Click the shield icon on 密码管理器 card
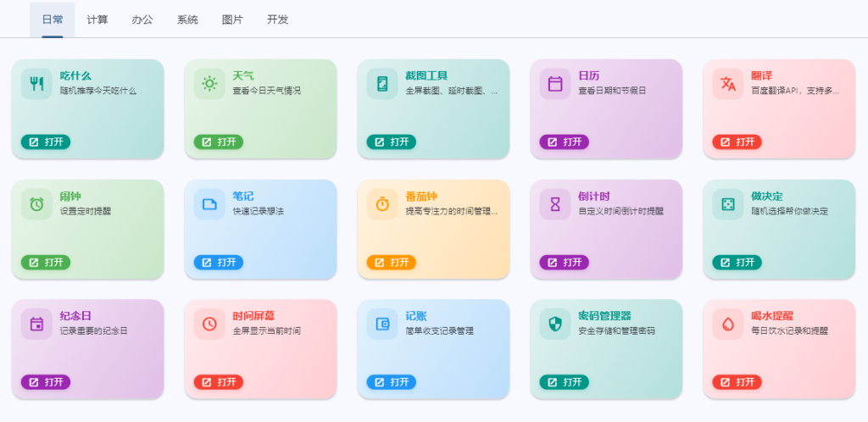868x422 pixels. (x=555, y=324)
